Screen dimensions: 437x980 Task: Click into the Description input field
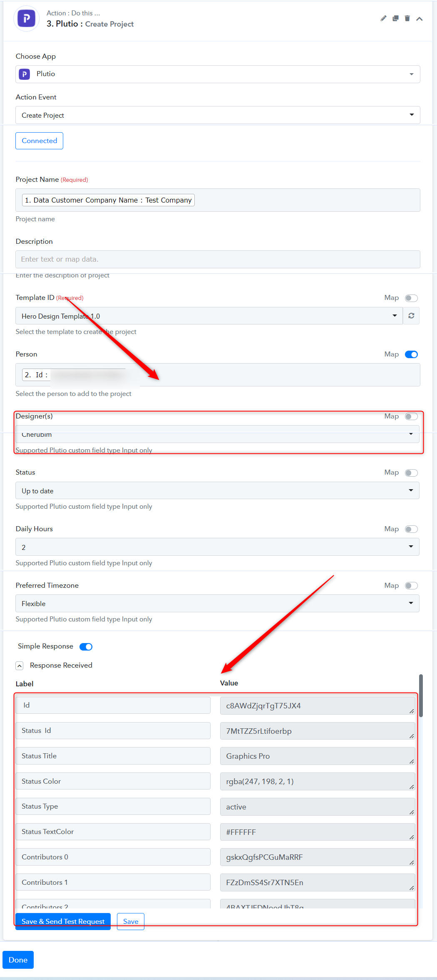pos(218,259)
